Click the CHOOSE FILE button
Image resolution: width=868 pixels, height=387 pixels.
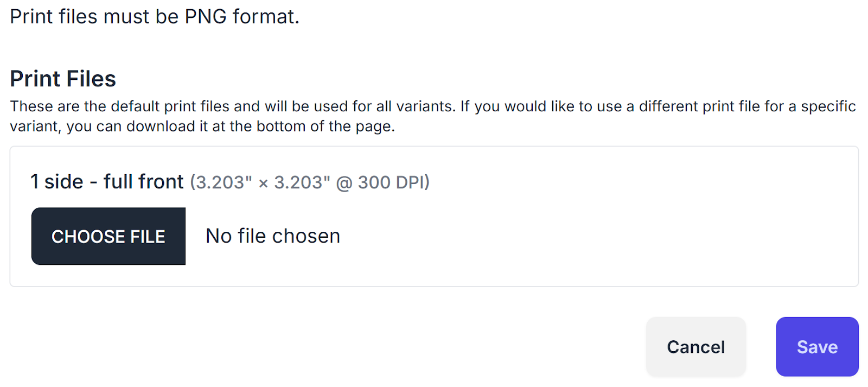pyautogui.click(x=108, y=236)
